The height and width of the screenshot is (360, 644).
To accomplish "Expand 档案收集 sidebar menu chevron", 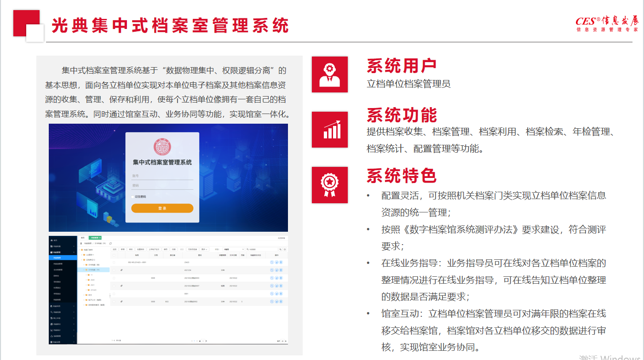I will coord(74,246).
